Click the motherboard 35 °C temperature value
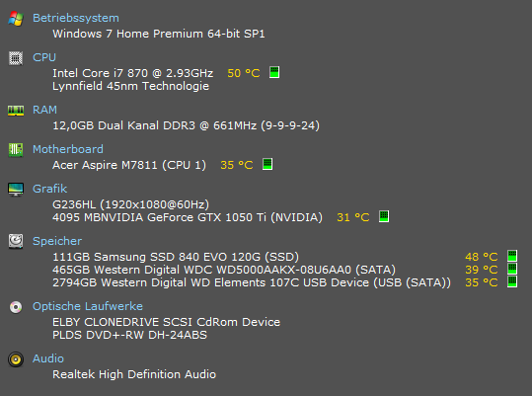 [x=237, y=165]
